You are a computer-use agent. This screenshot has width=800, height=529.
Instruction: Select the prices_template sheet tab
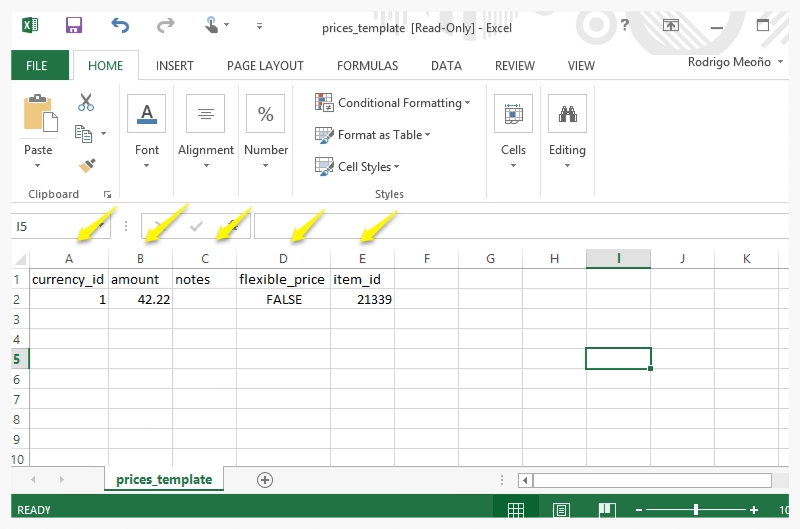tap(164, 480)
